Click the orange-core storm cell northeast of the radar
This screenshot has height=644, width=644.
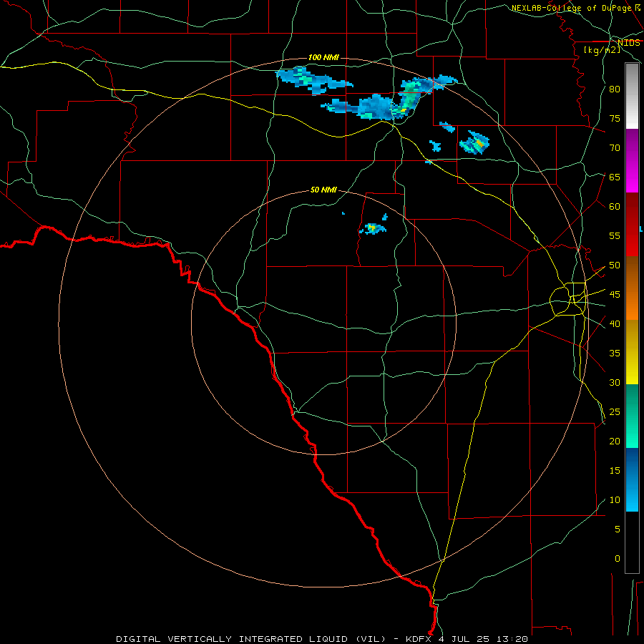475,143
